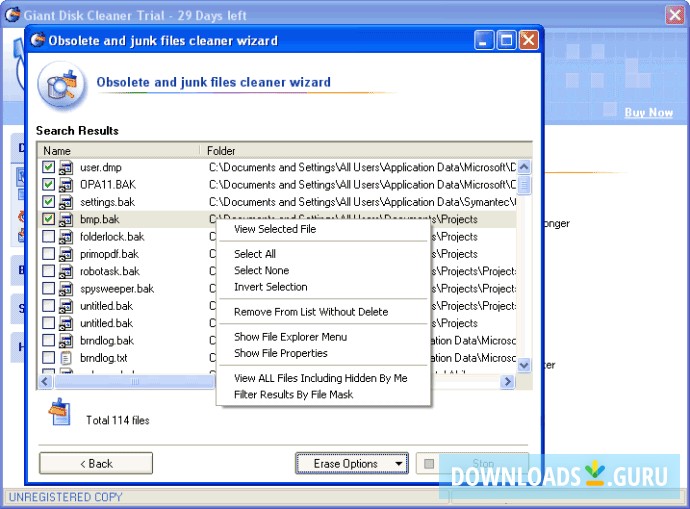Uncheck the bmp.bak checkbox
The height and width of the screenshot is (509, 690).
pos(48,219)
